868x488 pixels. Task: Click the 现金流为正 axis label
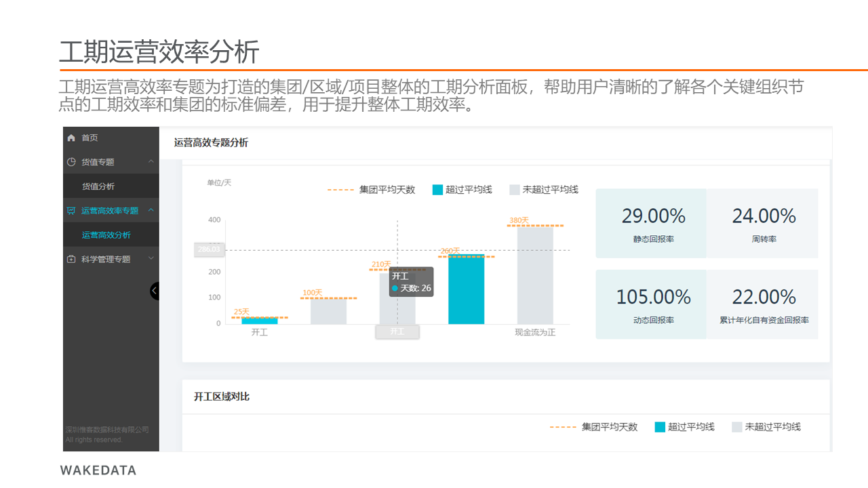[535, 332]
